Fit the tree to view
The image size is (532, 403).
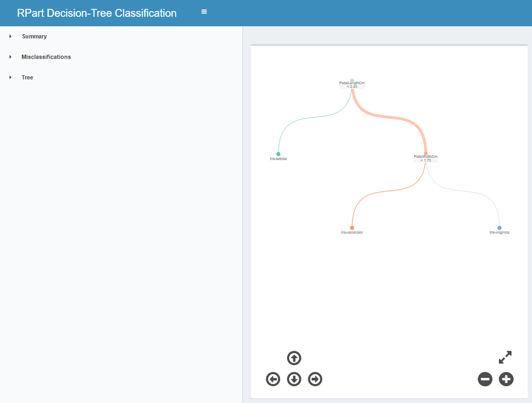tap(505, 357)
